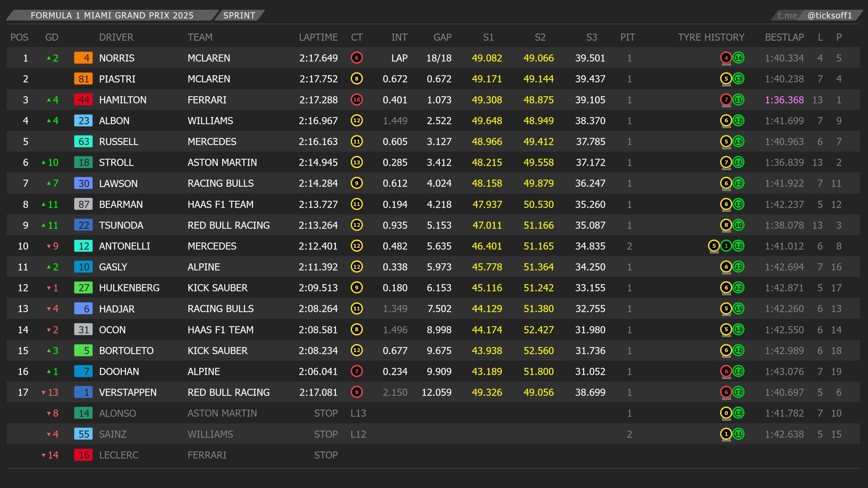The height and width of the screenshot is (488, 868).
Task: Click Verstappen's red down arrow losing 13
Action: pos(43,392)
